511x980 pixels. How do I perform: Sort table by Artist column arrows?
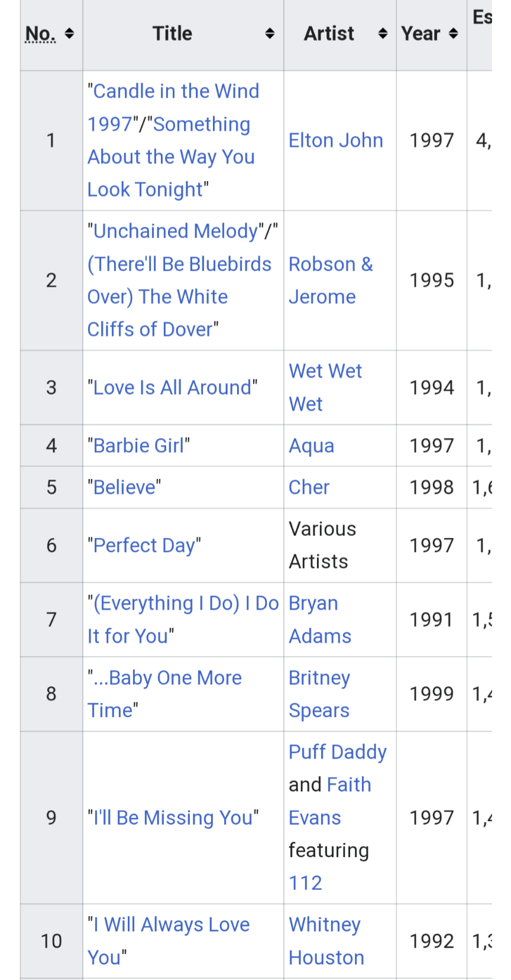(383, 34)
